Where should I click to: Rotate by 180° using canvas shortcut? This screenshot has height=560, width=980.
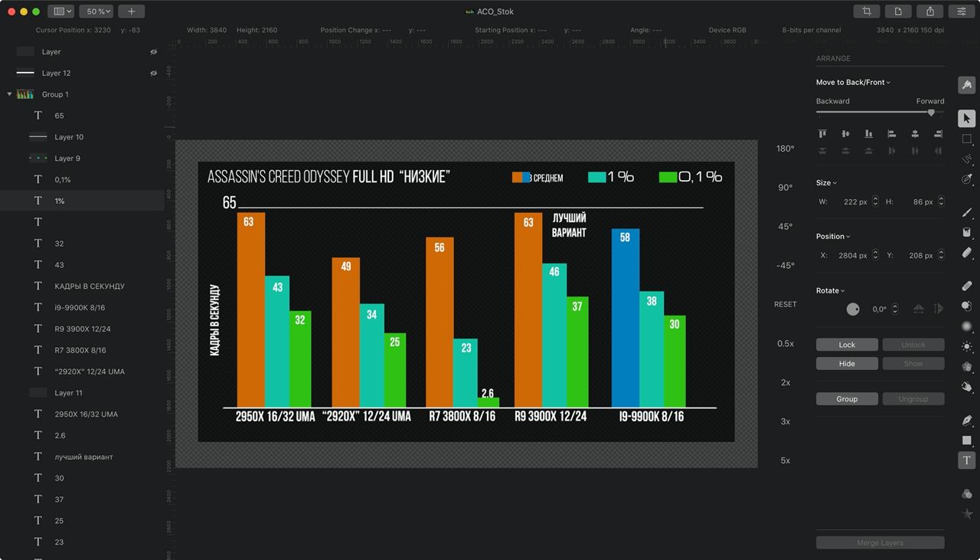(786, 149)
